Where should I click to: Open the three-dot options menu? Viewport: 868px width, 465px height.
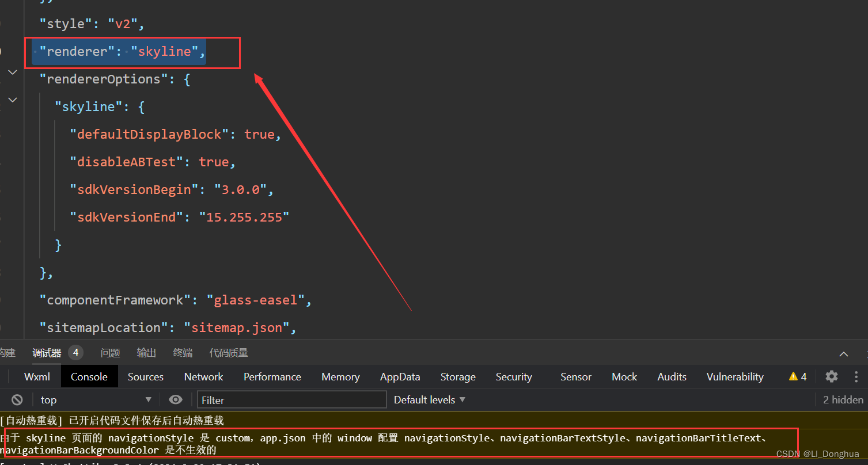tap(856, 376)
